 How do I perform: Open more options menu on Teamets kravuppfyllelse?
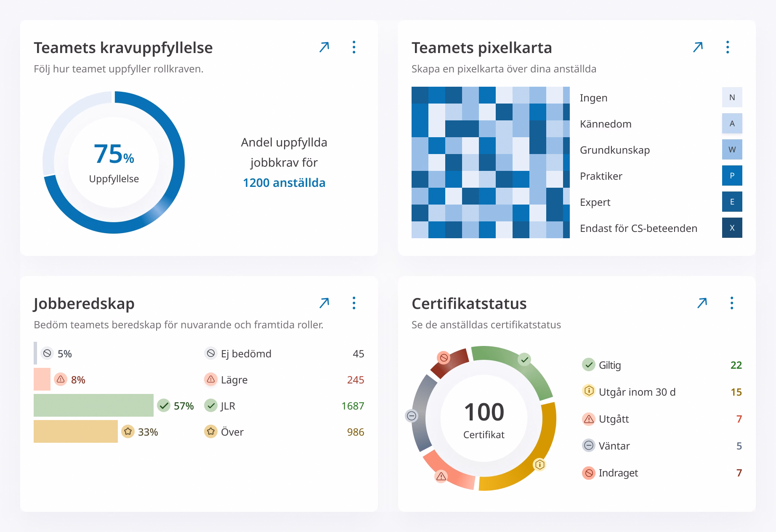354,47
